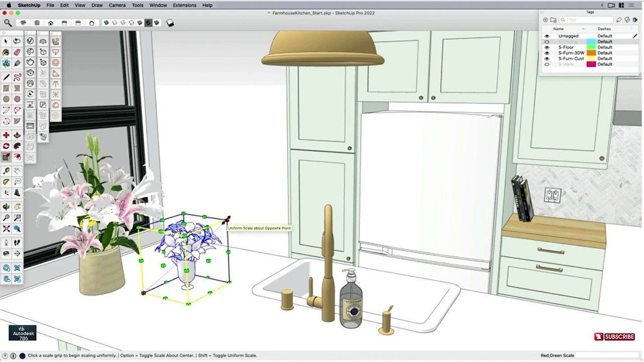Open the File menu

(x=50, y=5)
